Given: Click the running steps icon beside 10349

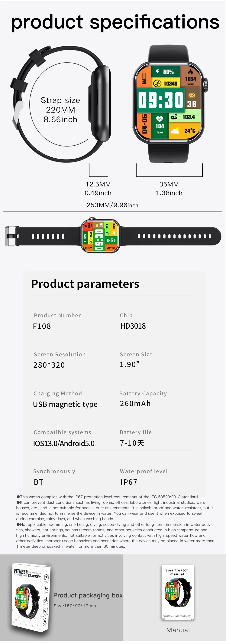Looking at the screenshot, I should tap(157, 84).
